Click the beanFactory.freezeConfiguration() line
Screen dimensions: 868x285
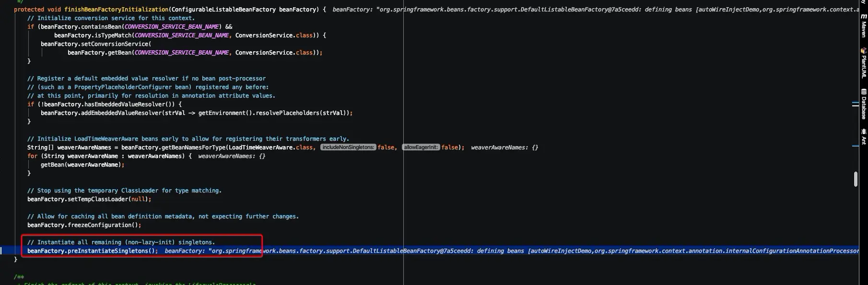click(84, 225)
